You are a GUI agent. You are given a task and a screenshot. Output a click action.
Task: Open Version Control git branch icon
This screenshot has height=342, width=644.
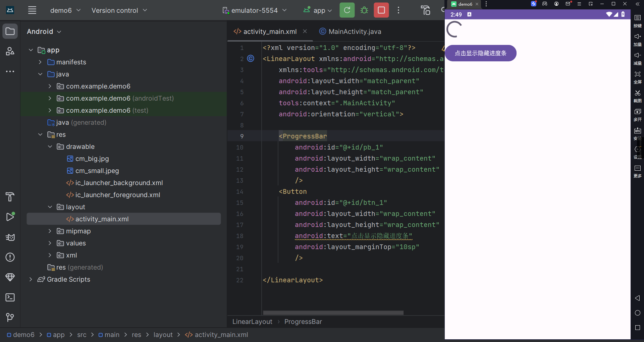10,317
